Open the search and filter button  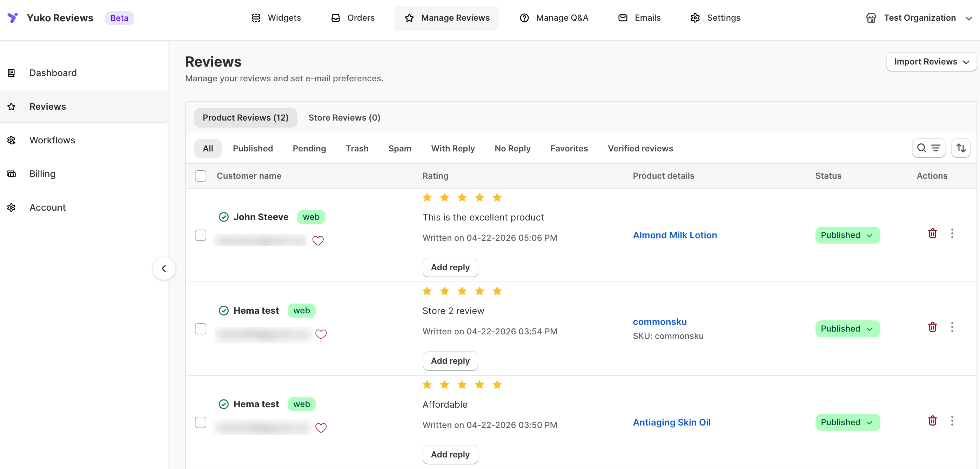click(929, 148)
